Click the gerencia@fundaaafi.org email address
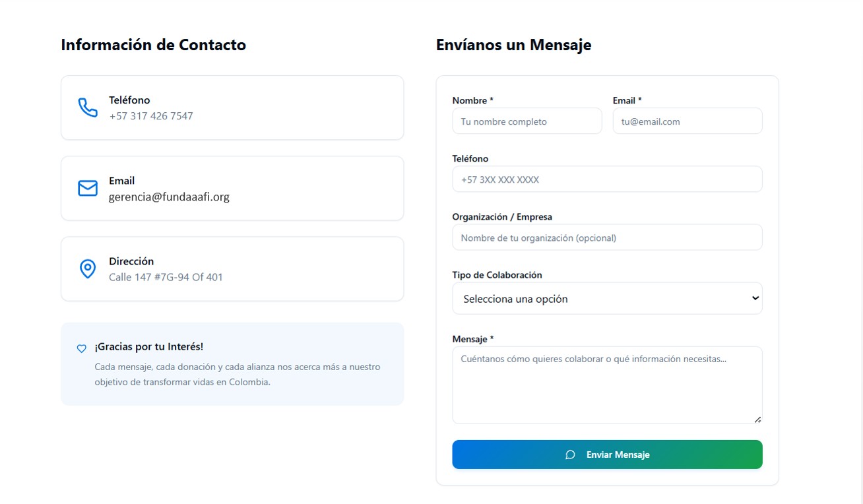Image resolution: width=863 pixels, height=504 pixels. 169,197
